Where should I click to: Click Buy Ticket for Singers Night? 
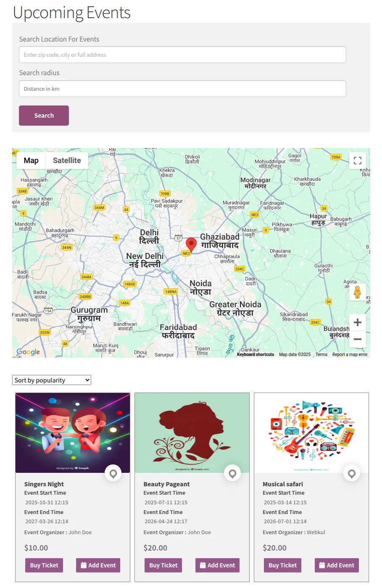44,565
